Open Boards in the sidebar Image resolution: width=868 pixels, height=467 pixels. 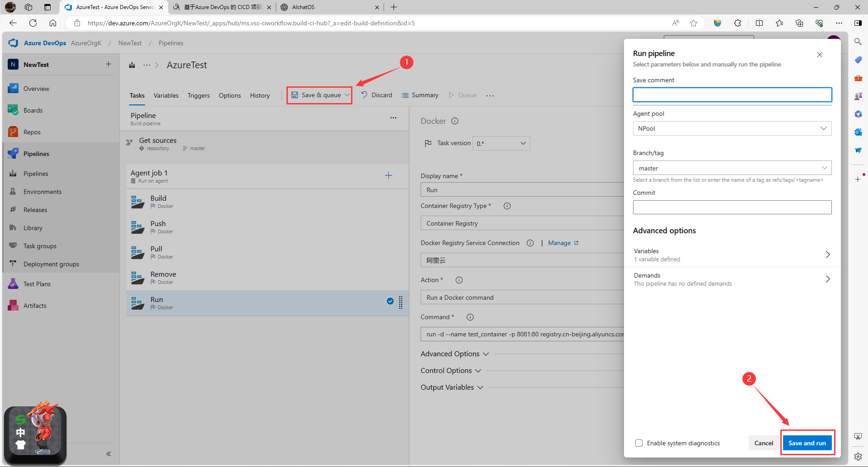point(33,110)
